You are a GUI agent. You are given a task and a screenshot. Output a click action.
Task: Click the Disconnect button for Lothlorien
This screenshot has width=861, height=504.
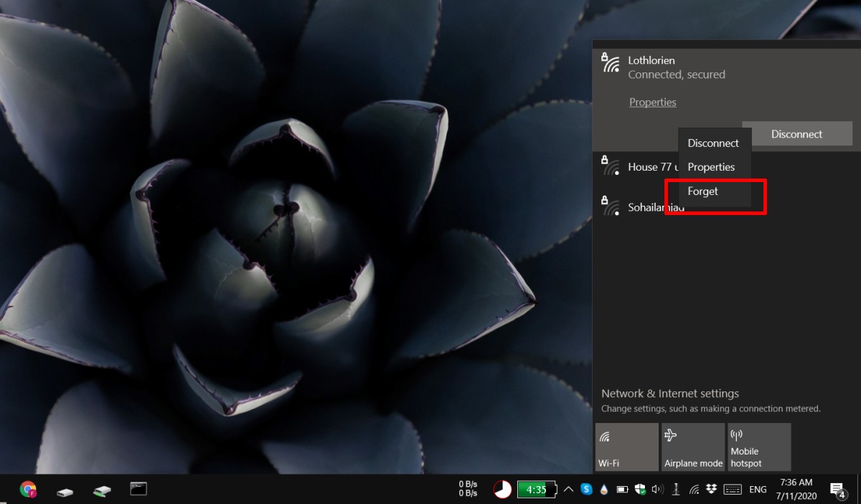point(797,133)
